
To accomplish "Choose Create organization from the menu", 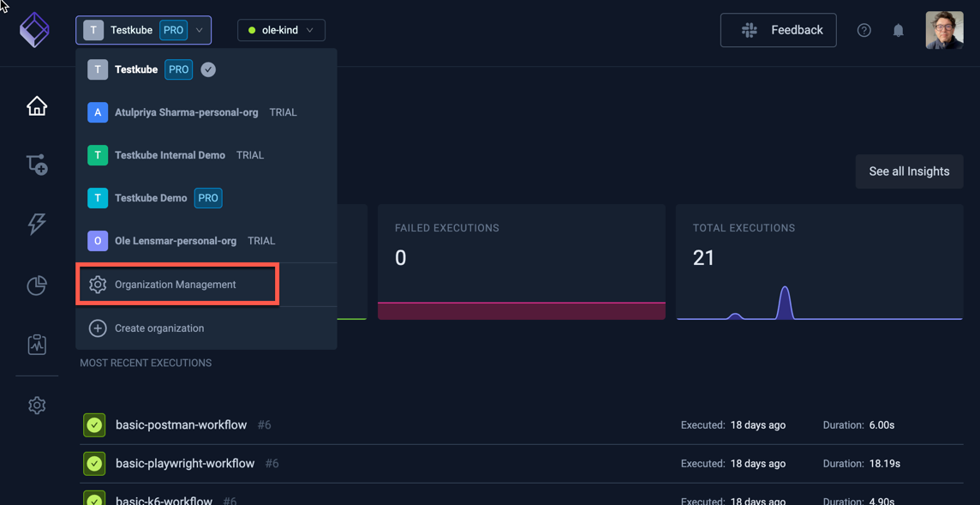I will coord(159,328).
